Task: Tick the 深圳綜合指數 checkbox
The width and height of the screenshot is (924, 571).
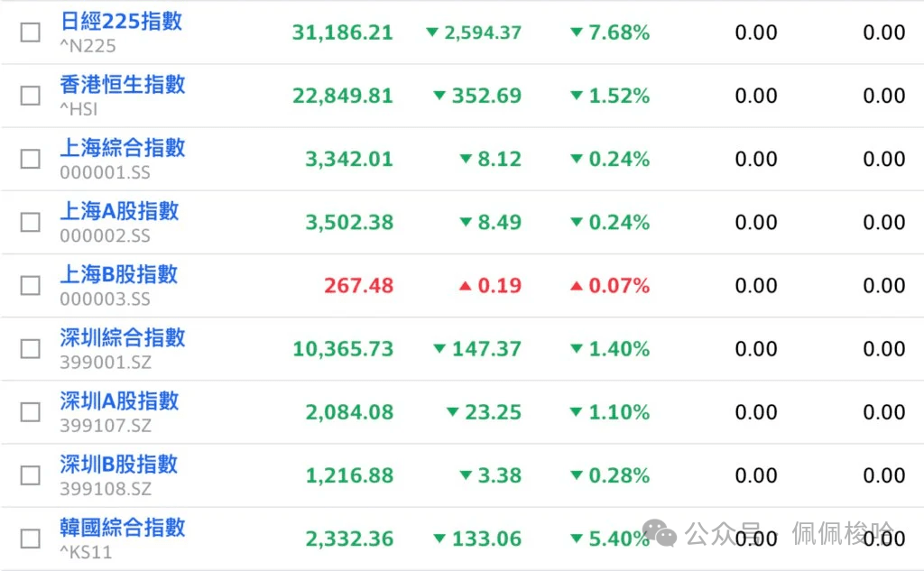Action: [x=30, y=348]
